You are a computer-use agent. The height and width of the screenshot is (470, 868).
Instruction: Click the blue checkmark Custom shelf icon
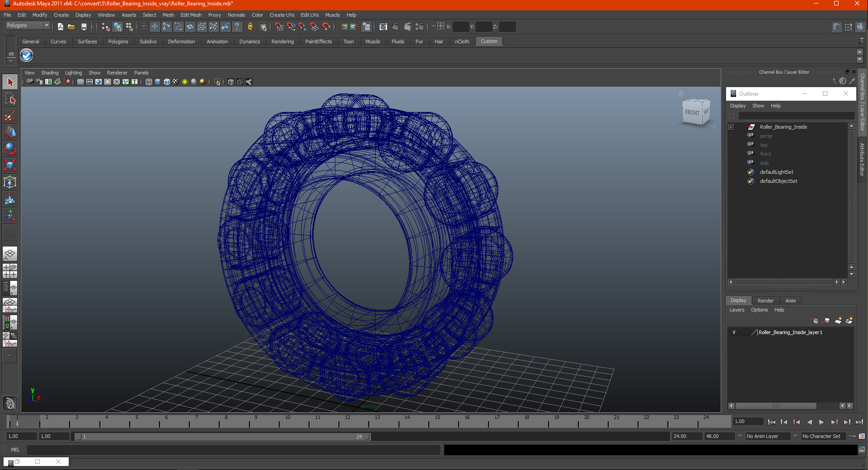27,56
